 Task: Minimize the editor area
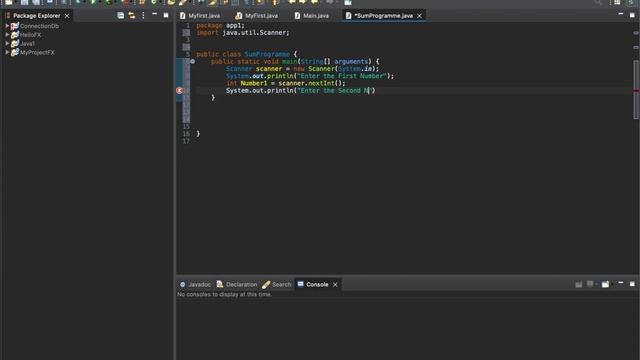621,14
